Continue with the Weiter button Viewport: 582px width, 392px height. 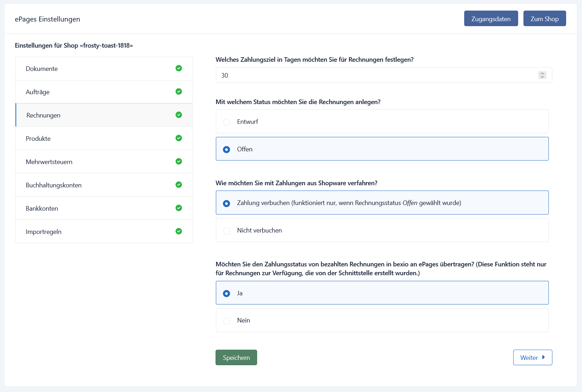pyautogui.click(x=533, y=357)
